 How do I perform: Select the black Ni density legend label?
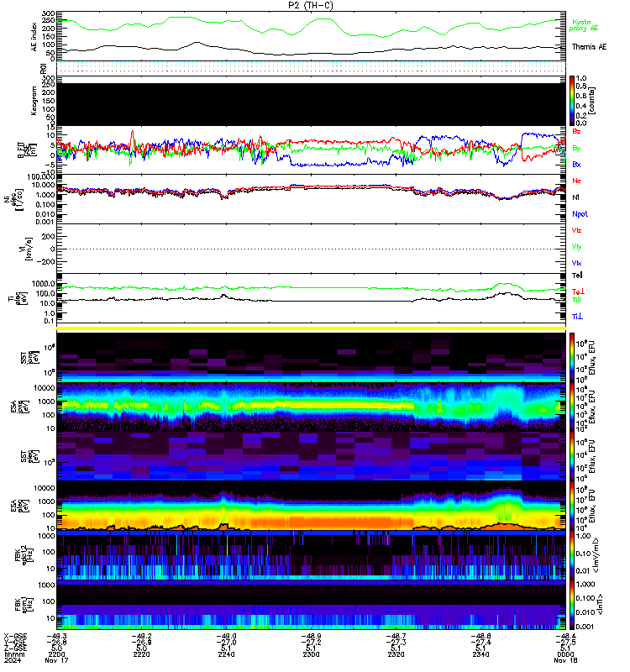(575, 197)
